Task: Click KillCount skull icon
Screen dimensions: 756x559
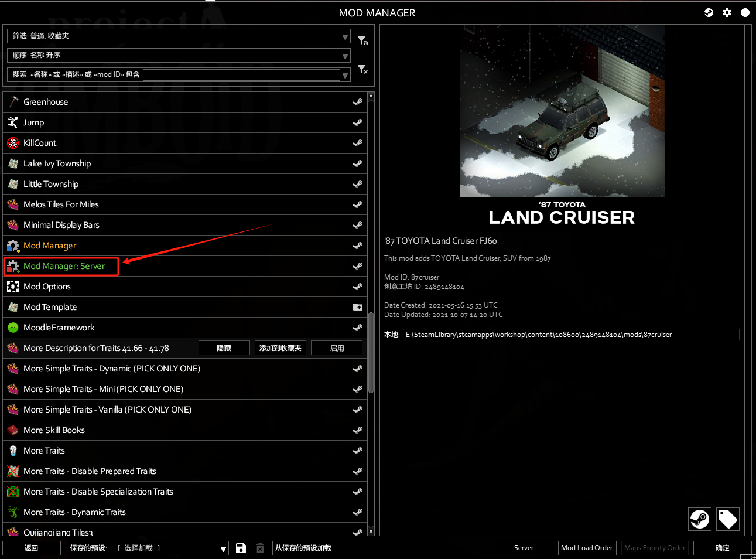Action: (13, 143)
